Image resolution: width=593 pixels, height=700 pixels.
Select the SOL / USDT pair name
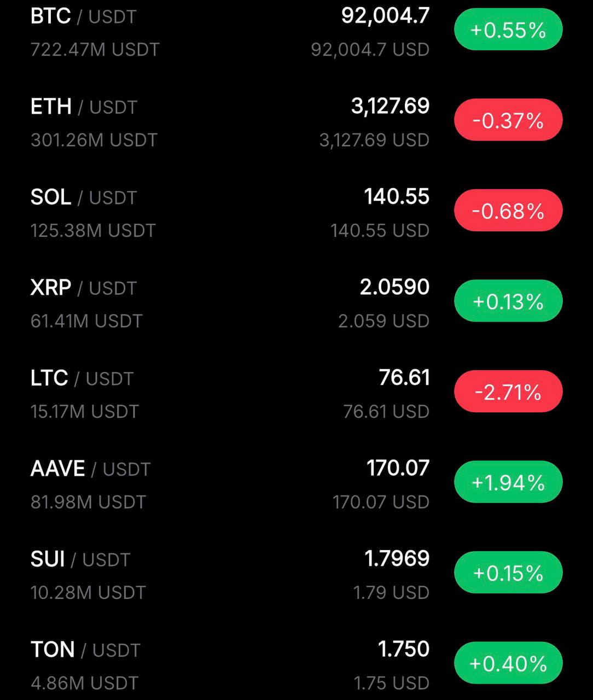83,197
